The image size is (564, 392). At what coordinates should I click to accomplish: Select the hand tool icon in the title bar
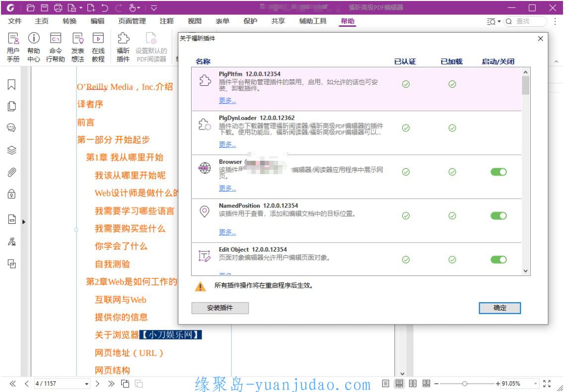[132, 7]
